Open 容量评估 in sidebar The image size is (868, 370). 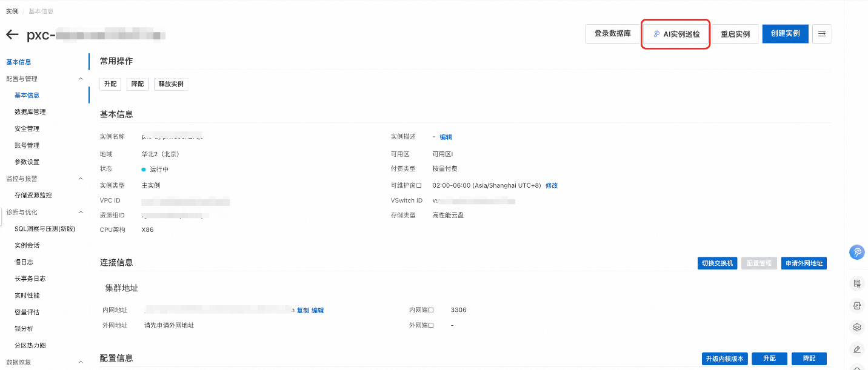[27, 312]
